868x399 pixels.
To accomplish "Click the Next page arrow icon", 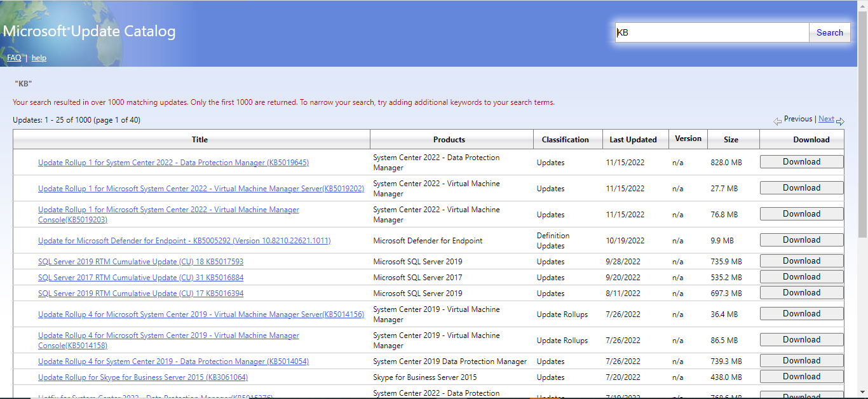I will coord(840,121).
